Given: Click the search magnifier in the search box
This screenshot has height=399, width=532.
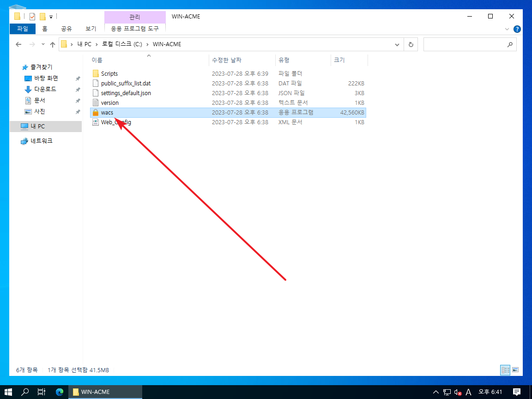Looking at the screenshot, I should (x=510, y=44).
